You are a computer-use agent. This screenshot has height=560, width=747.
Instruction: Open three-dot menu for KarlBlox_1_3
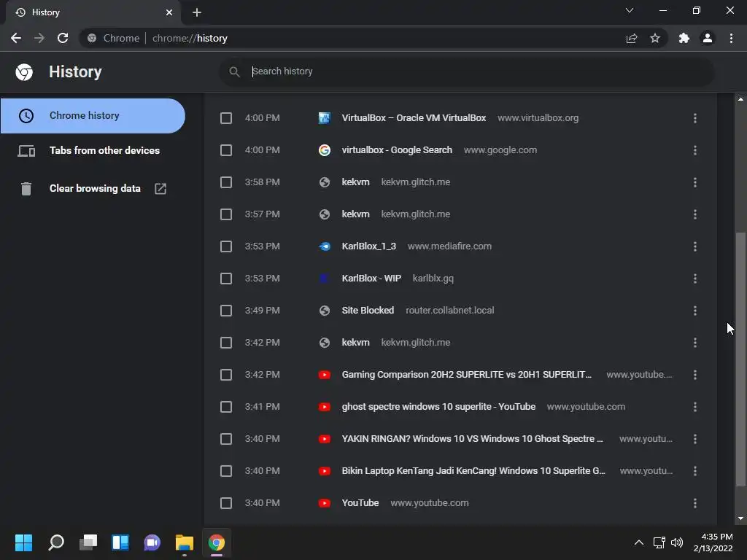695,246
